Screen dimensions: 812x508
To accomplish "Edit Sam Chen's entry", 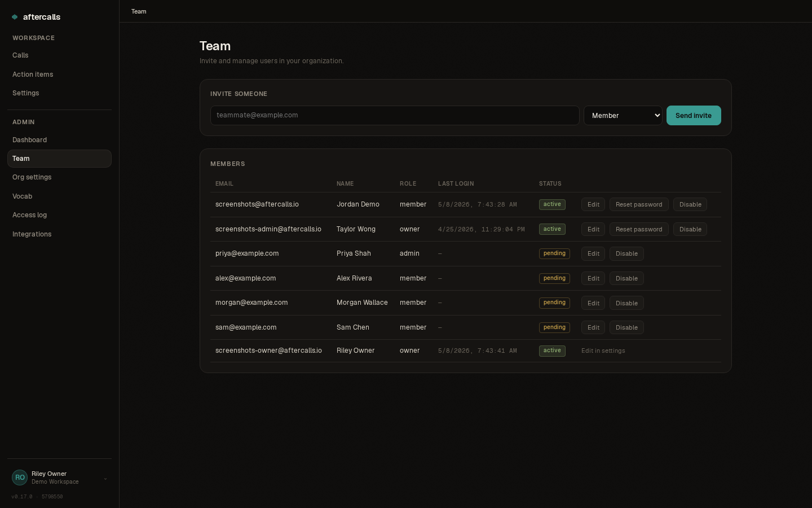I will pyautogui.click(x=593, y=327).
